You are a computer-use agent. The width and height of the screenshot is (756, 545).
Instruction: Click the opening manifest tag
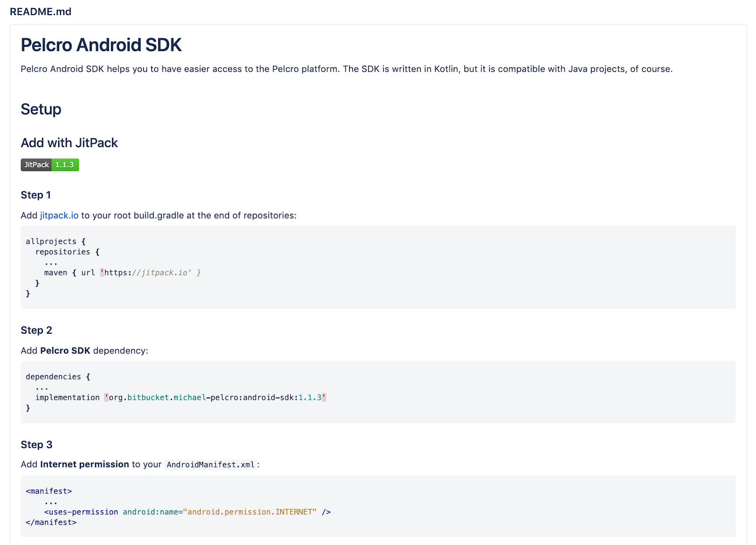click(x=49, y=491)
